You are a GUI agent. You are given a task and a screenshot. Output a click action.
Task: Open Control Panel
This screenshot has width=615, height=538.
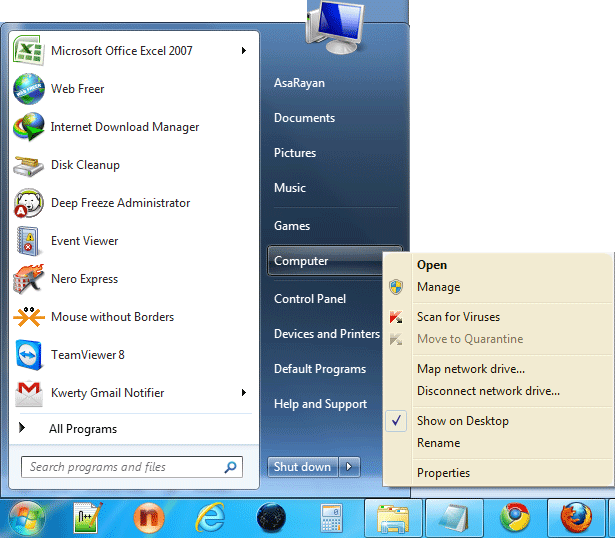tap(310, 299)
